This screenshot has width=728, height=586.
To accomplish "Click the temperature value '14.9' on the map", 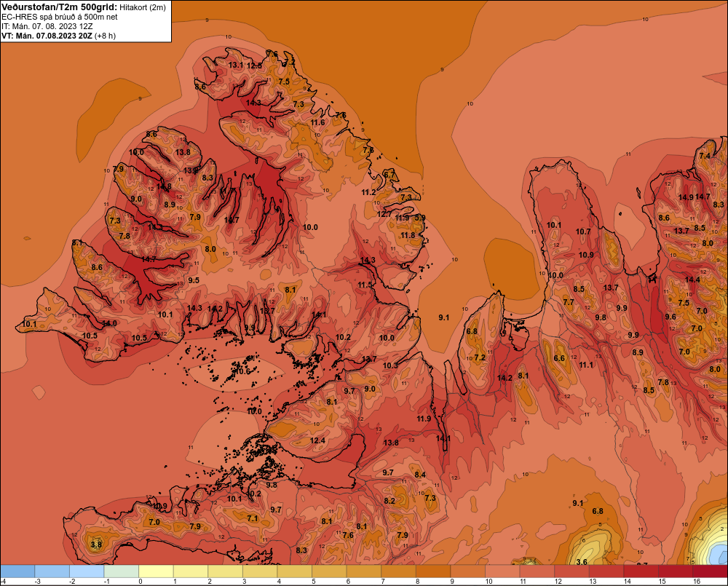I will [x=686, y=197].
